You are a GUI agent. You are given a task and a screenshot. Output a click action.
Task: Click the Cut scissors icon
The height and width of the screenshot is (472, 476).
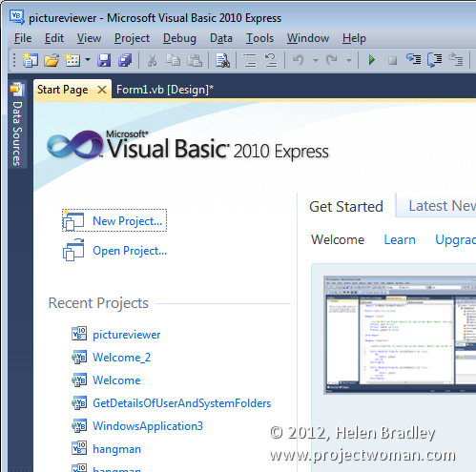tap(153, 60)
